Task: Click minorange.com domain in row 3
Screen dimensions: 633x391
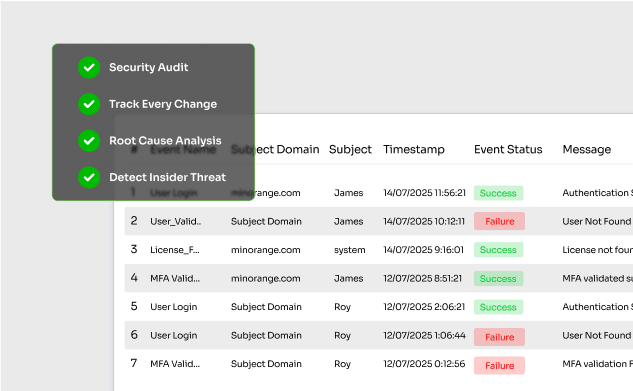Action: [266, 250]
